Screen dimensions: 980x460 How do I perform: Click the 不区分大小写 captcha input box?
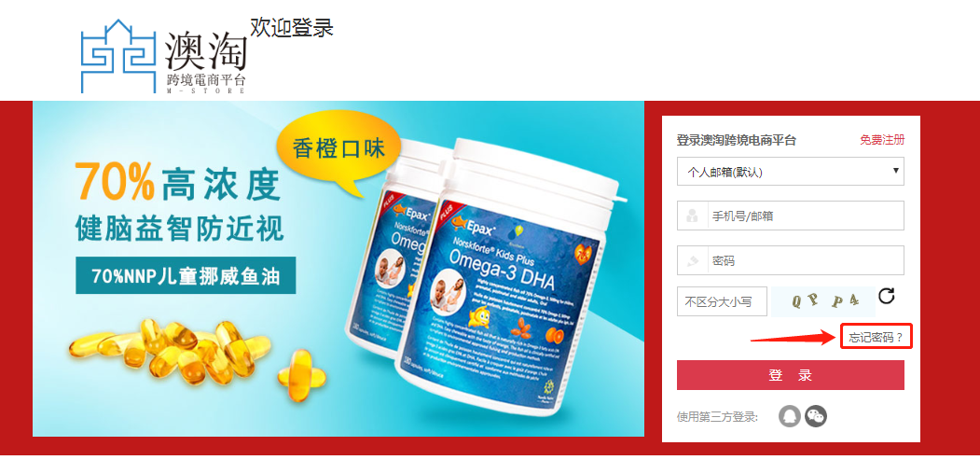coord(722,301)
